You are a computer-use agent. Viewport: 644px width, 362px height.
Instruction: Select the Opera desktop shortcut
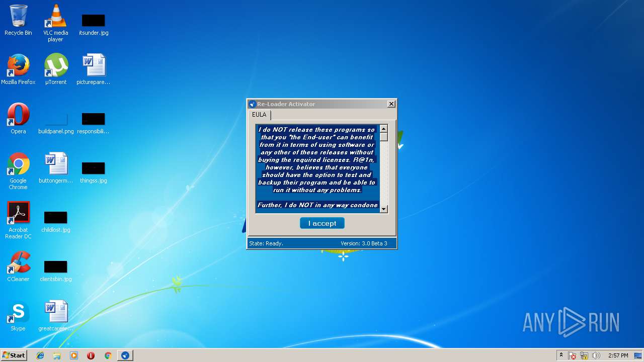pos(18,119)
